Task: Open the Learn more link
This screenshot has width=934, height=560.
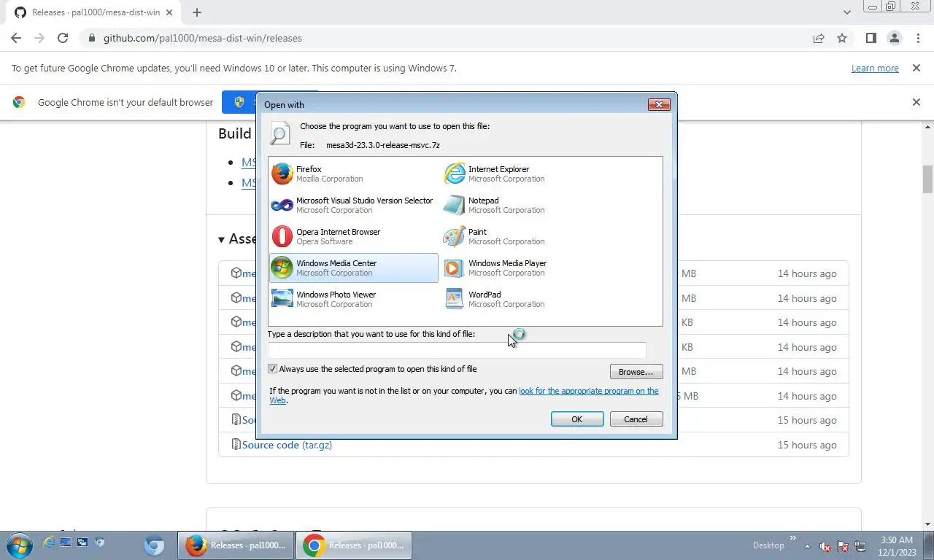Action: (x=875, y=68)
